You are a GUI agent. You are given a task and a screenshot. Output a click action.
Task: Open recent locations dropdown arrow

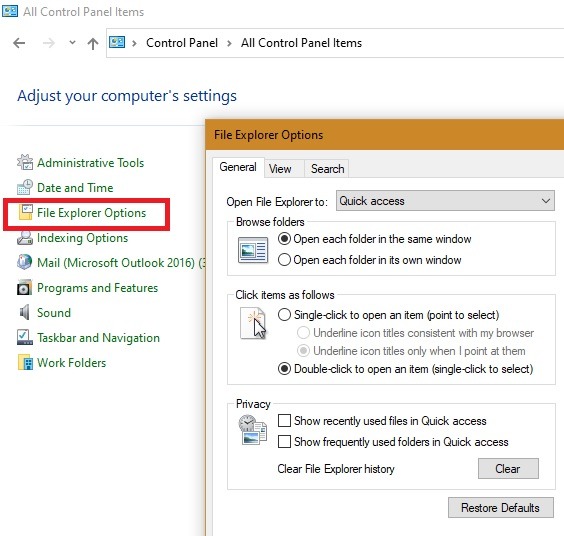pyautogui.click(x=72, y=42)
